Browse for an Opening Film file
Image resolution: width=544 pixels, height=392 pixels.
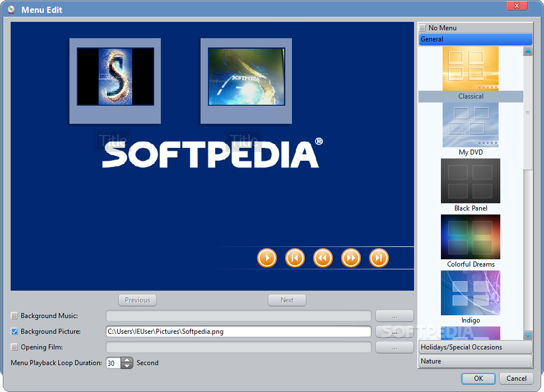394,347
